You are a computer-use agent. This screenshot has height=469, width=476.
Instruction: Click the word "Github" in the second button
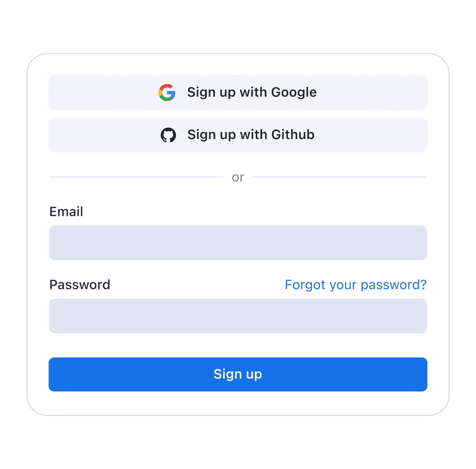[293, 135]
